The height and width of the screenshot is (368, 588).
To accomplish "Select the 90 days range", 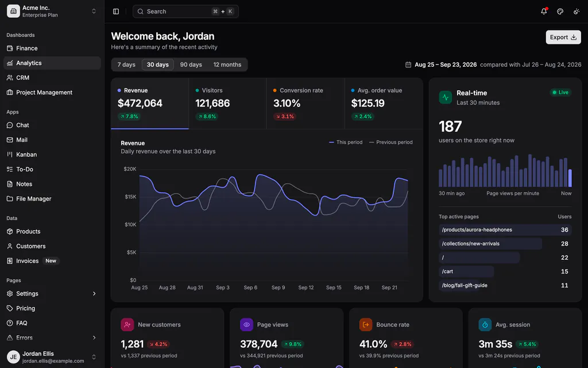I will click(x=191, y=64).
